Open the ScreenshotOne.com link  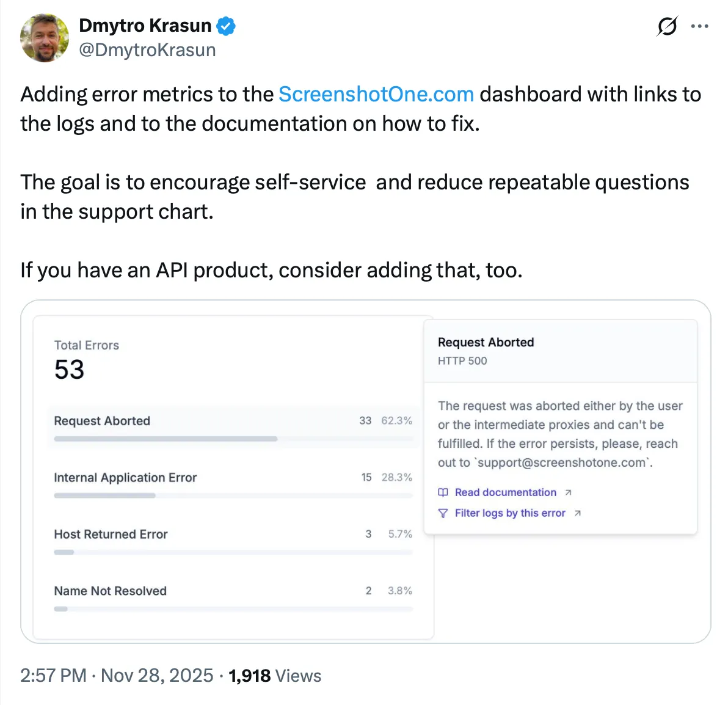click(x=376, y=94)
